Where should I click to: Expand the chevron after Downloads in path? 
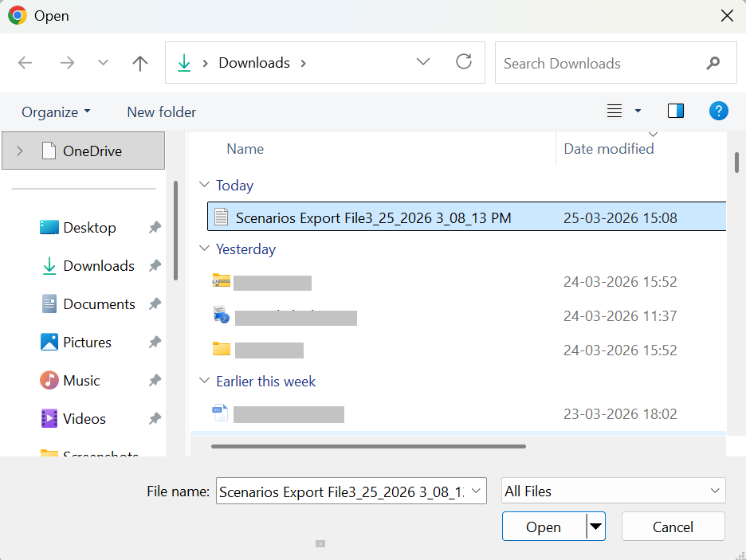click(303, 63)
